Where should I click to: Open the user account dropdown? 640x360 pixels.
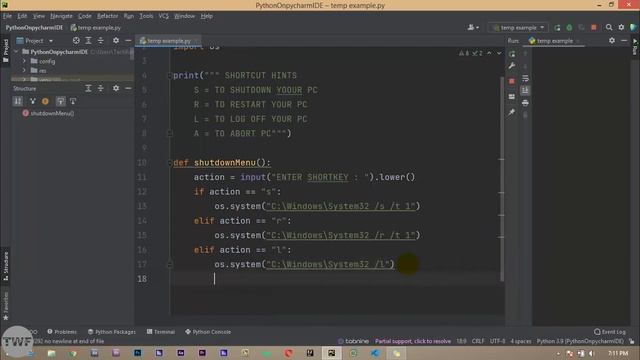[473, 27]
